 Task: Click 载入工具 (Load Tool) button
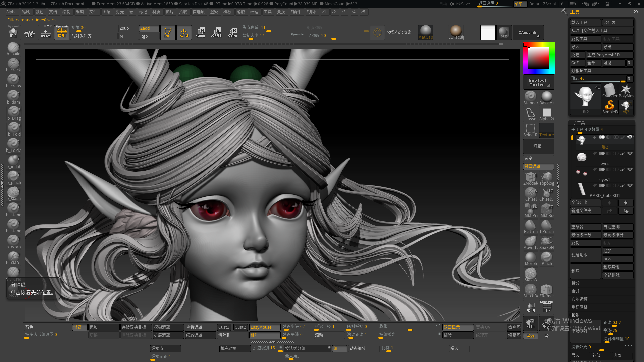coord(586,22)
